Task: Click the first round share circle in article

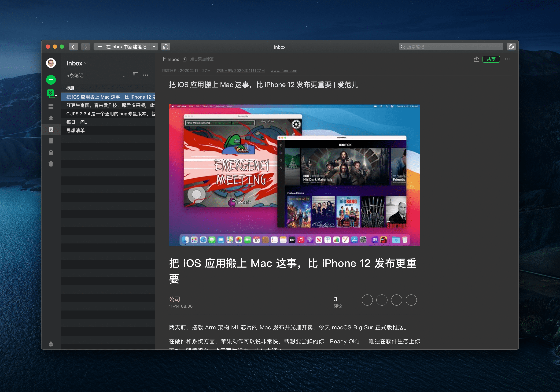Action: point(367,300)
